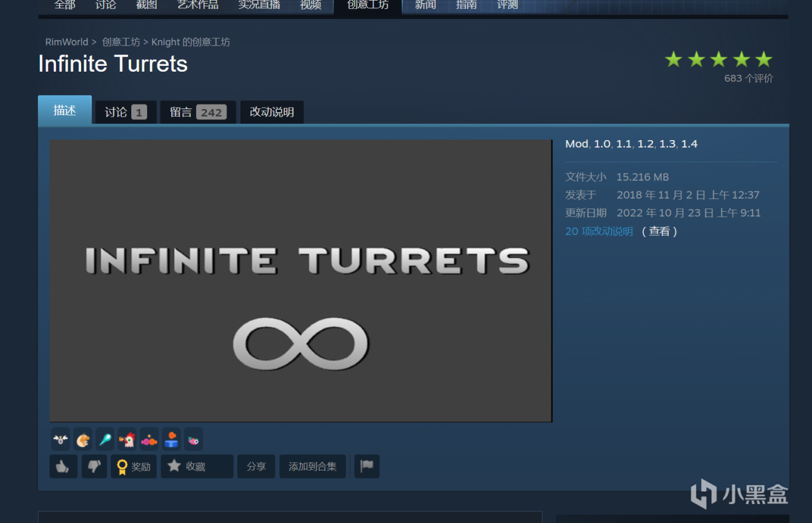Click the winged medal award icon
This screenshot has height=523, width=812.
point(61,439)
